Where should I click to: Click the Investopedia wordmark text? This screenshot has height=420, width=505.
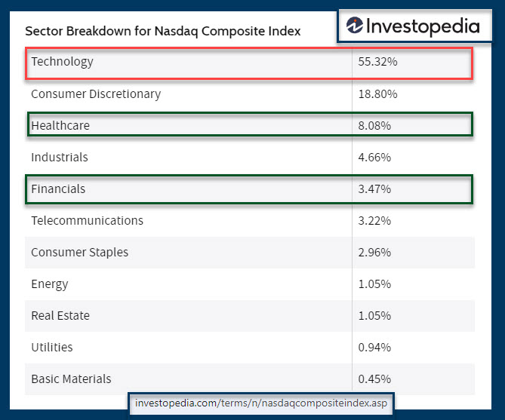(x=423, y=27)
